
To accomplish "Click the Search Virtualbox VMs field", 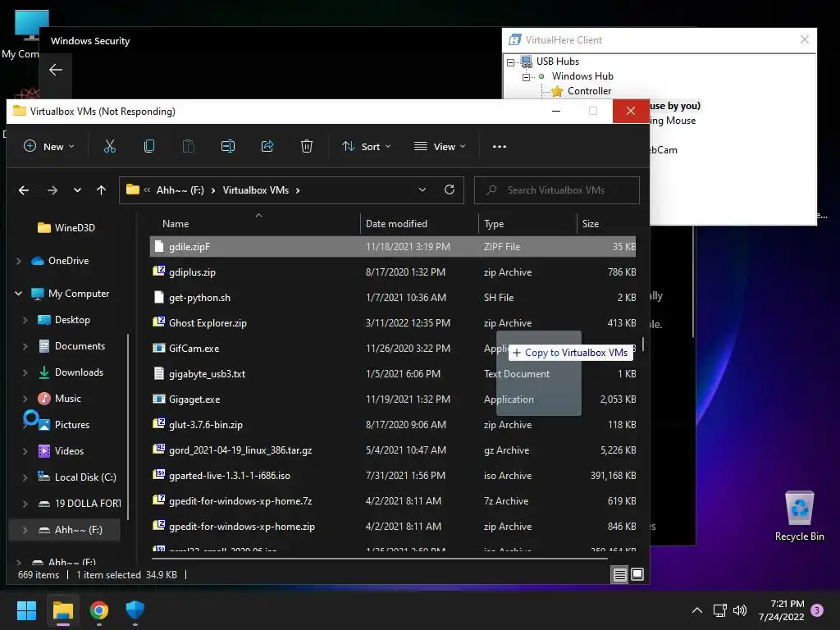I will [557, 190].
